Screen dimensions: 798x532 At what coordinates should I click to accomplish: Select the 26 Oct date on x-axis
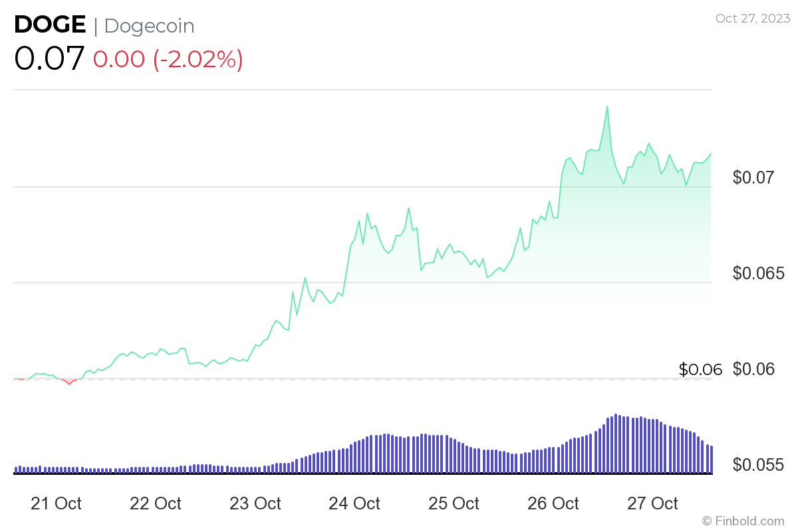pyautogui.click(x=553, y=503)
